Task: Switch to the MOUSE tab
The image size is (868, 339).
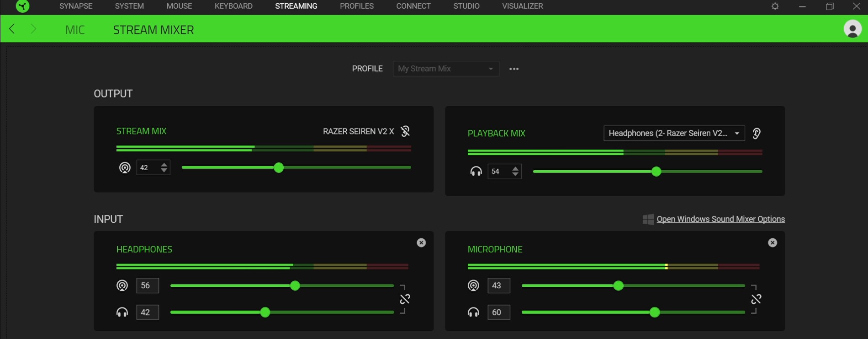Action: click(179, 6)
